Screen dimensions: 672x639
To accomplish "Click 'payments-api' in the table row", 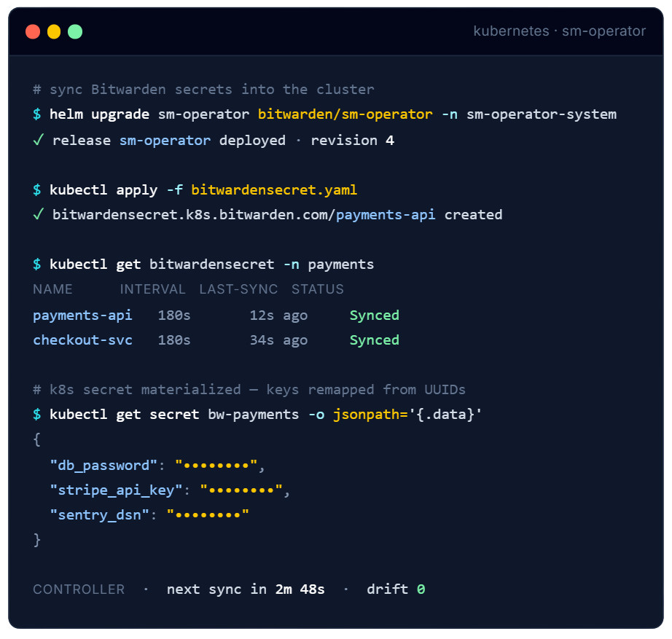I will (x=82, y=316).
